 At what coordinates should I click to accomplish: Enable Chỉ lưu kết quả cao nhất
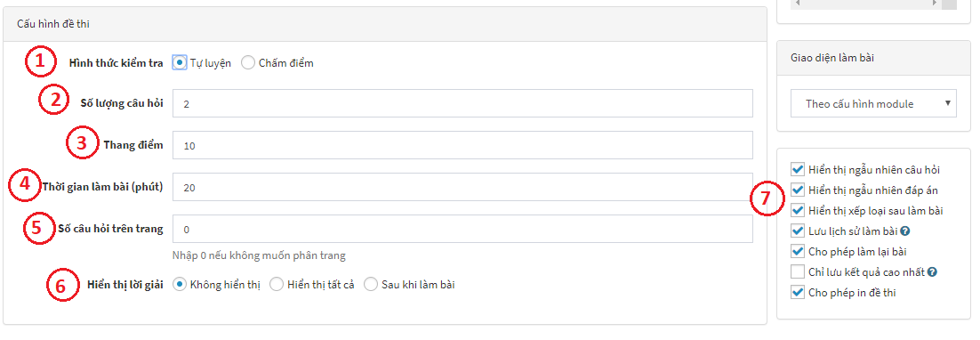[797, 271]
